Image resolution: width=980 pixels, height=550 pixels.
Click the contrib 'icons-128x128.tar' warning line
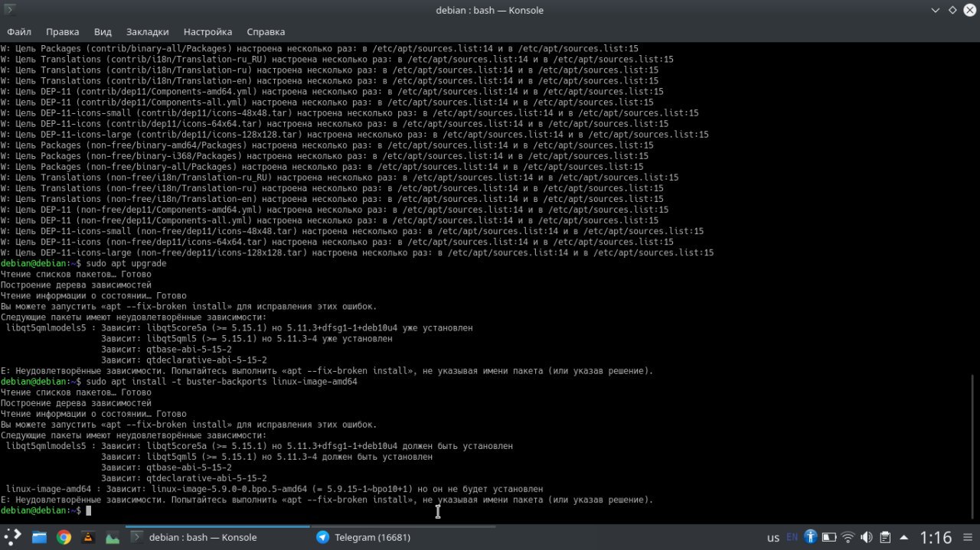[x=354, y=134]
